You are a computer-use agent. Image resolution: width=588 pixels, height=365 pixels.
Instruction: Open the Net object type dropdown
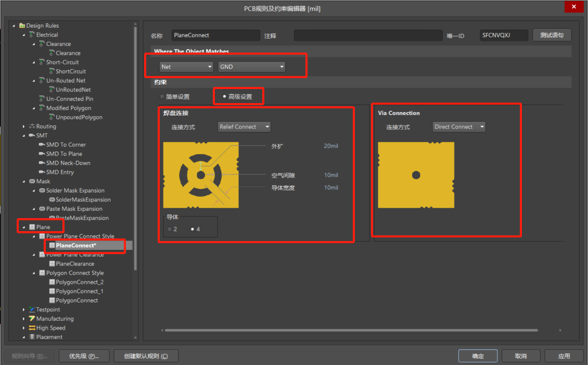(186, 67)
